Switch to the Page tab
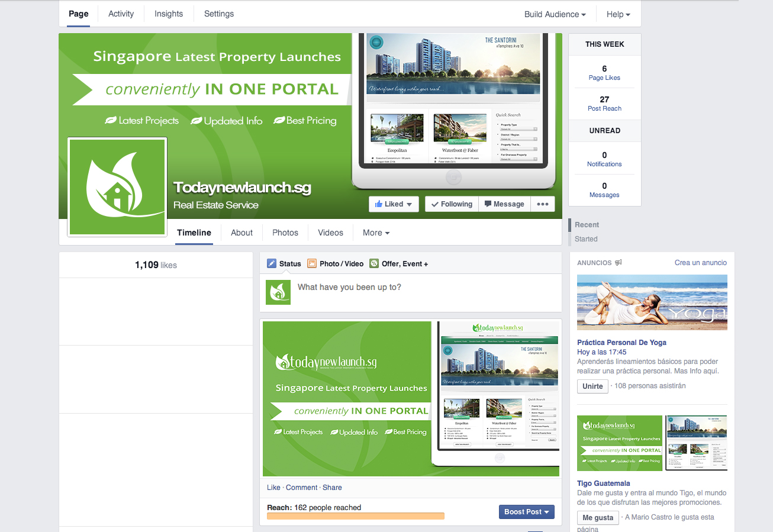Viewport: 773px width, 532px height. (79, 14)
